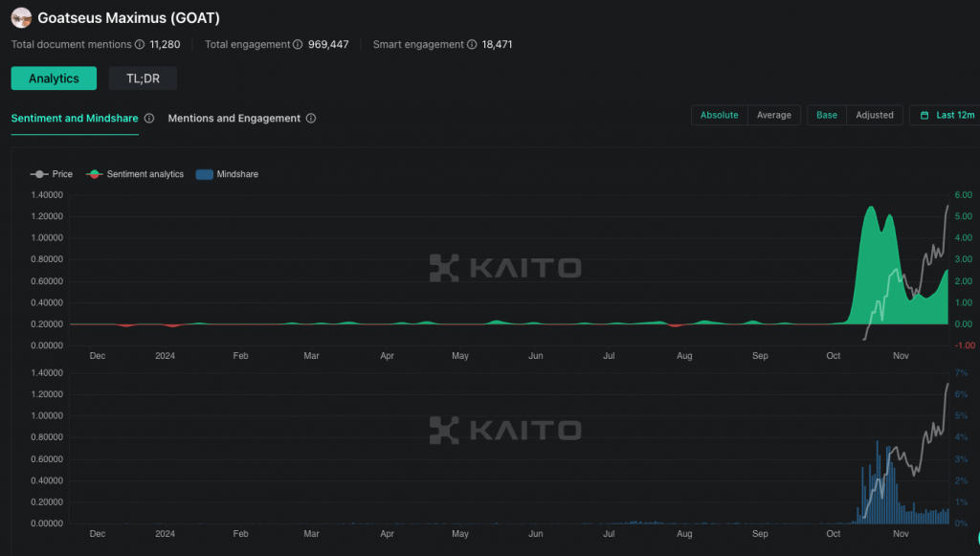Toggle the Mindshare legend series
980x556 pixels.
227,174
